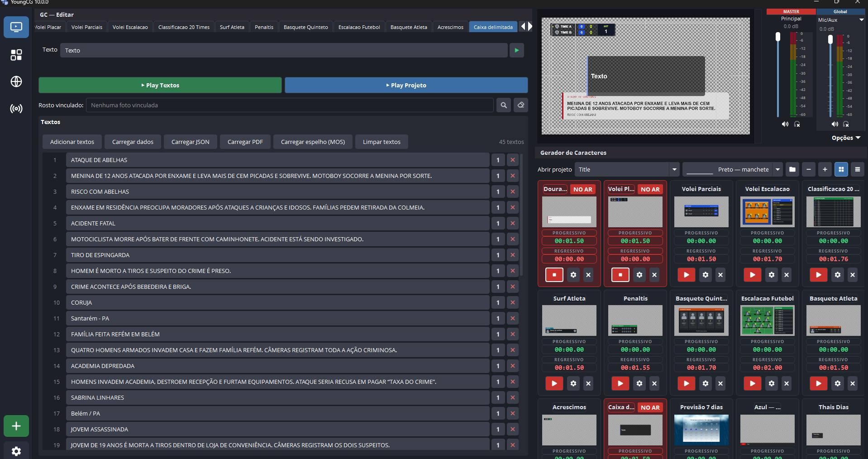Delete text row 3 RISCO COM ABELHAS

point(513,191)
